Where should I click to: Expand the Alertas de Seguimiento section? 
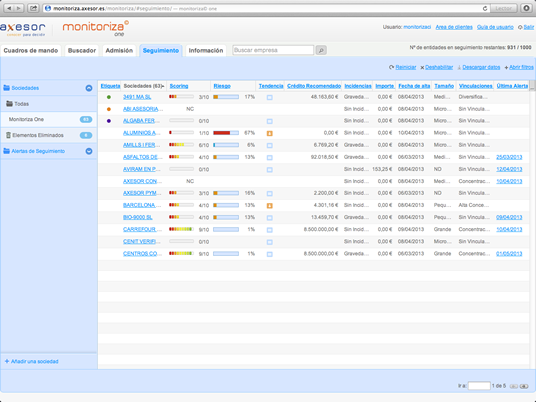(89, 151)
